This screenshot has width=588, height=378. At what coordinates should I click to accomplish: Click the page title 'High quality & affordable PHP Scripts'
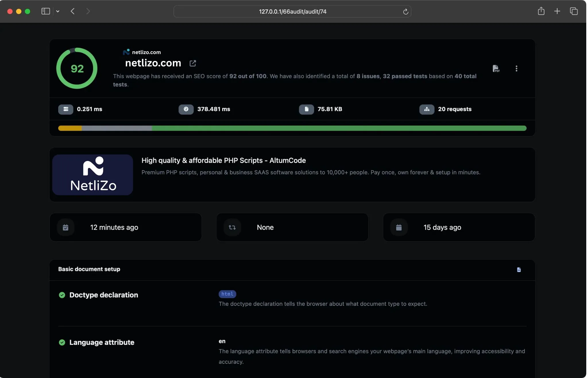click(x=224, y=160)
